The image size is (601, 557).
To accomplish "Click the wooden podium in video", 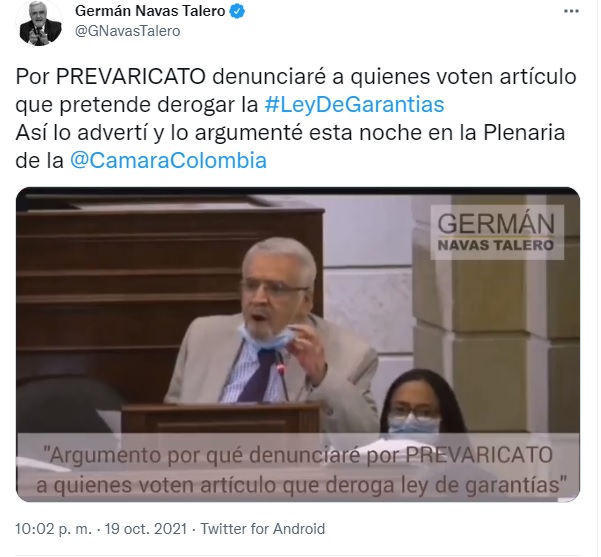I will click(221, 419).
